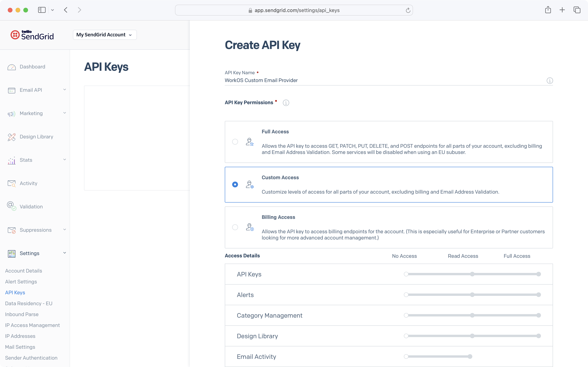Open the API Key Permissions info tooltip
Viewport: 588px width, 367px height.
[286, 102]
